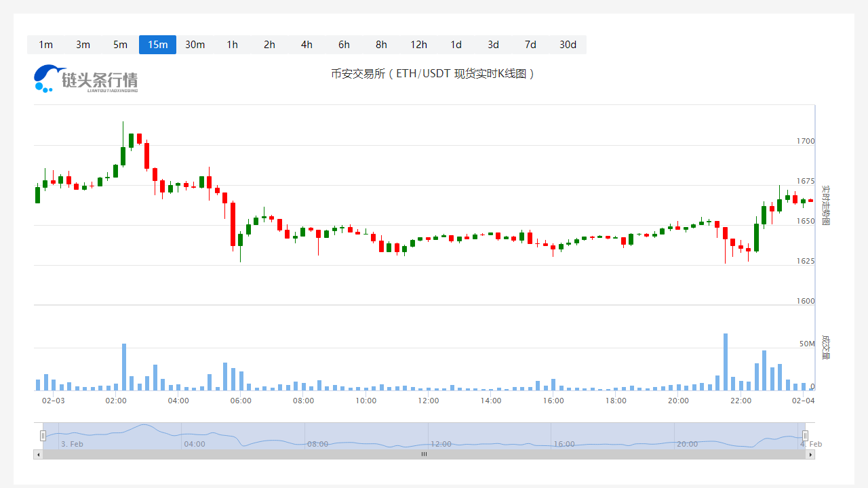868x488 pixels.
Task: Click the tallest volume bar near 21:30
Action: (x=725, y=362)
